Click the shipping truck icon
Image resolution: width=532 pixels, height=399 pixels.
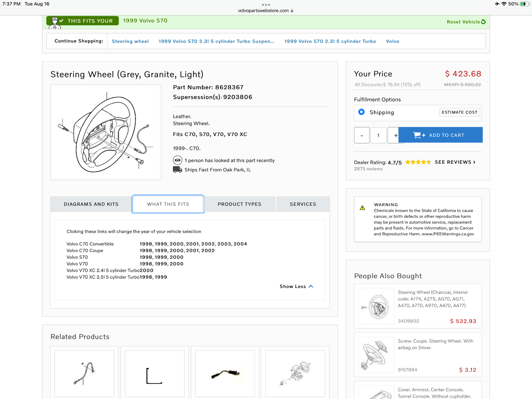177,170
